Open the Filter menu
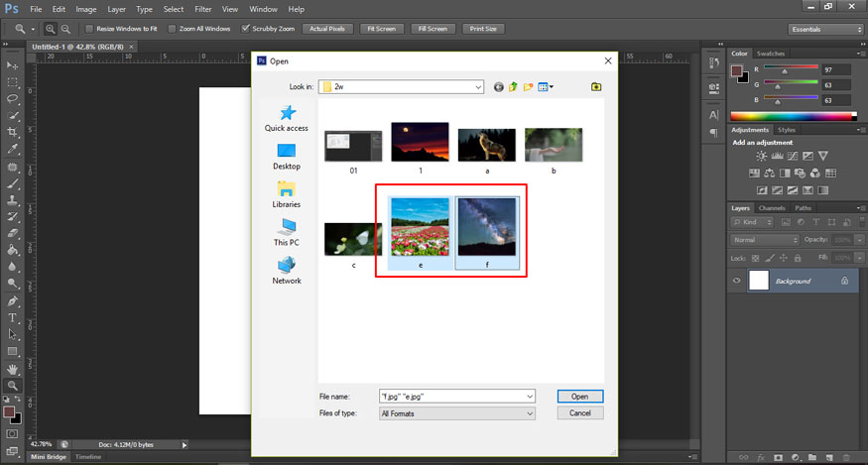 pyautogui.click(x=202, y=9)
